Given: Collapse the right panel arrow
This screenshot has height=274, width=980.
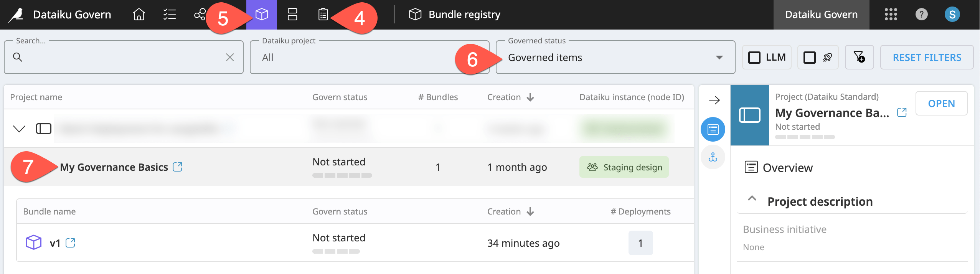Looking at the screenshot, I should coord(714,101).
